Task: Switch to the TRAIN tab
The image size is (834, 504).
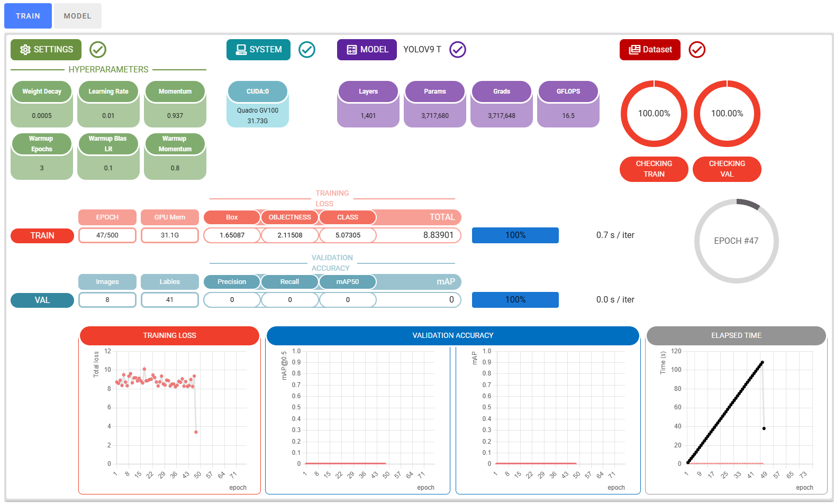Action: pos(28,16)
